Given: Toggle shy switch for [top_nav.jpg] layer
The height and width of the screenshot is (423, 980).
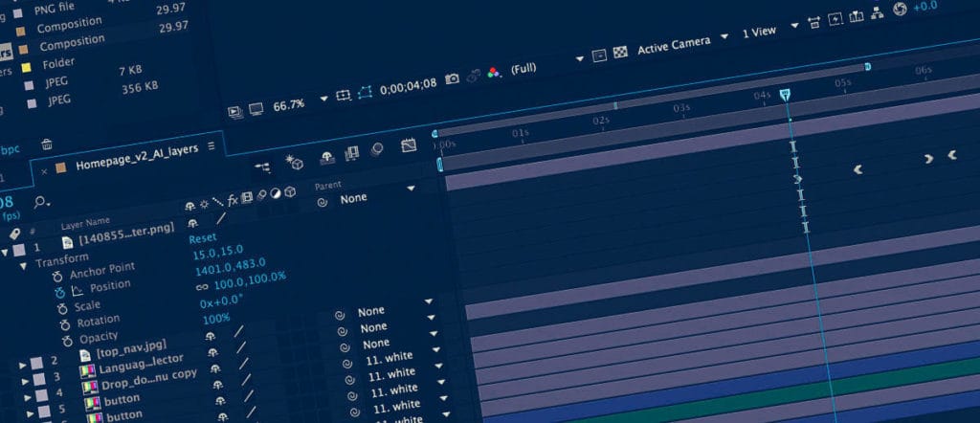Looking at the screenshot, I should [x=210, y=336].
